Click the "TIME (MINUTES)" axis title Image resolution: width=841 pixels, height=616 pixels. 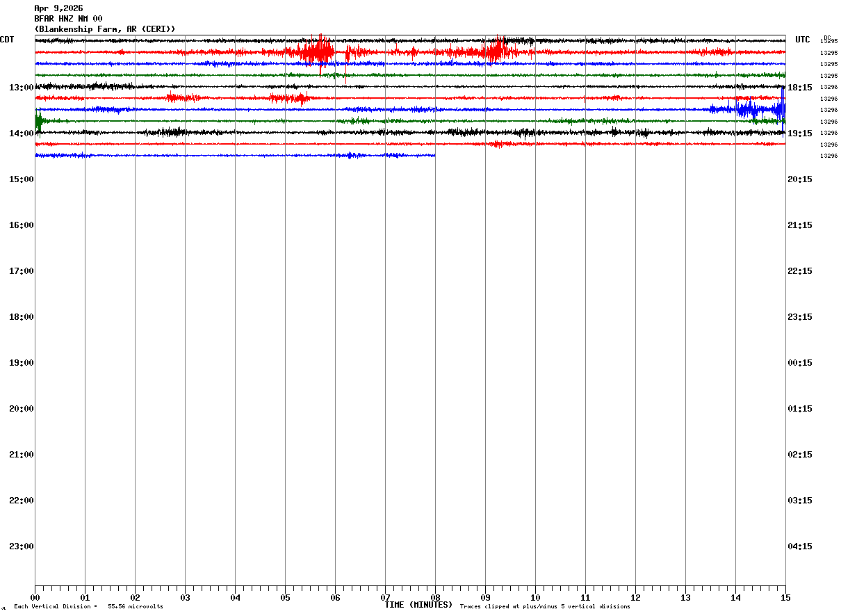tap(418, 605)
